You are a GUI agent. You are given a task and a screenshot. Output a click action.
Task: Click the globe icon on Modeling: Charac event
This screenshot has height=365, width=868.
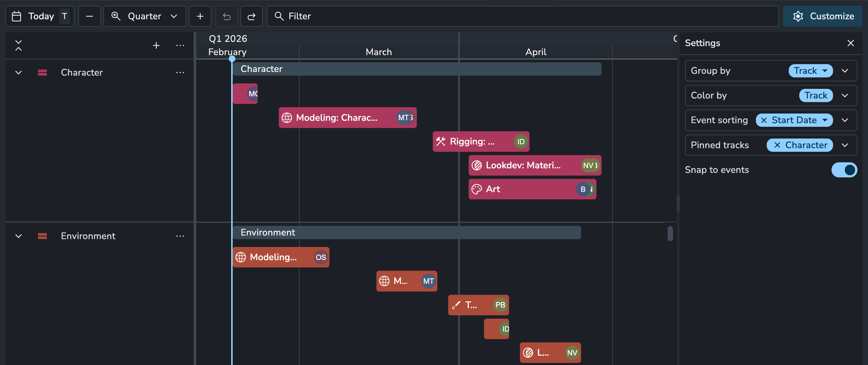[x=287, y=117]
